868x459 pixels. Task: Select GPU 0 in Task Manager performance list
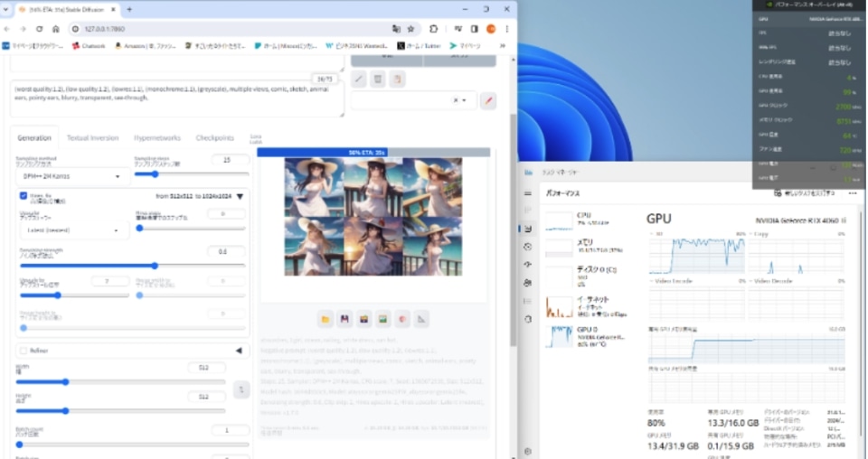click(x=588, y=336)
